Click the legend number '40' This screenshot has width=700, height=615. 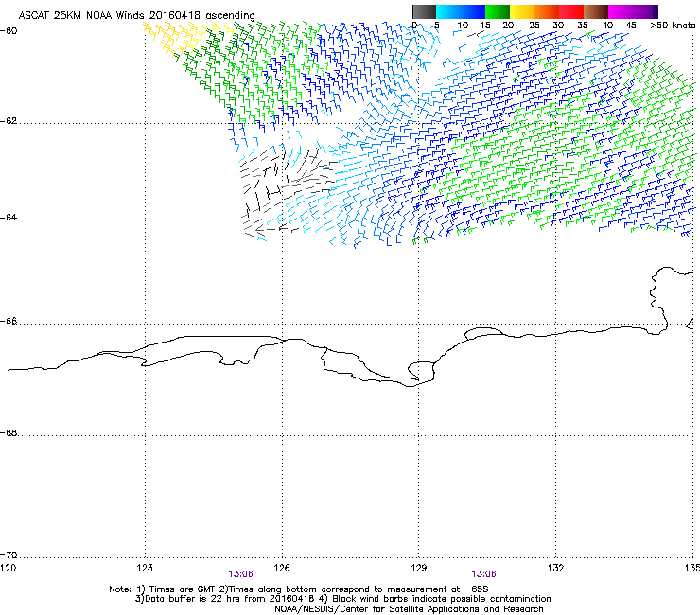click(607, 26)
